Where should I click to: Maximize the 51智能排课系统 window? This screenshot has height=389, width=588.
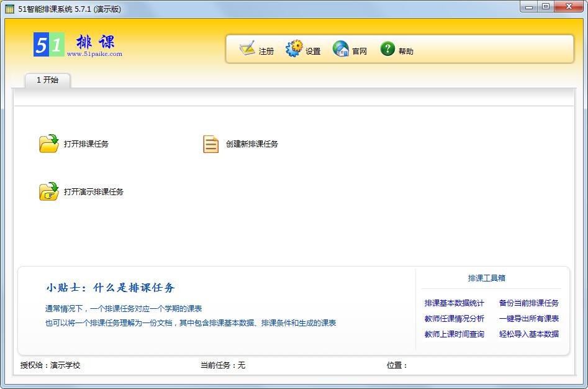546,6
